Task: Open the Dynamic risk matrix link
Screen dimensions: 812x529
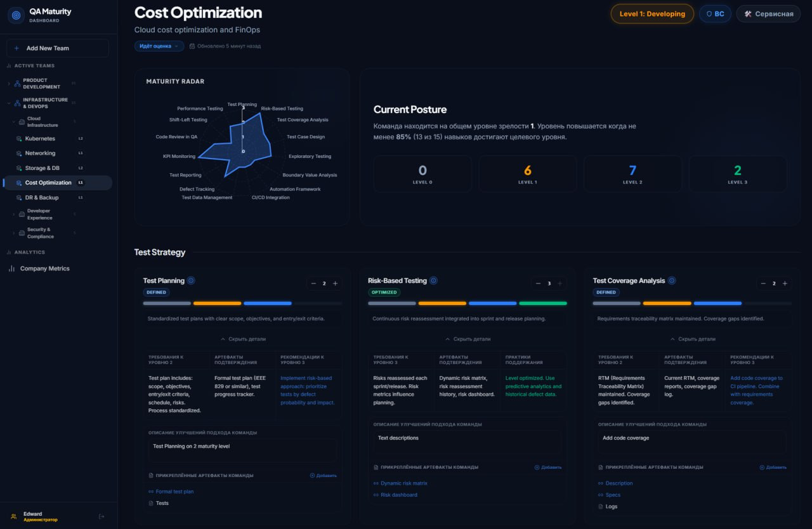Action: click(x=404, y=483)
